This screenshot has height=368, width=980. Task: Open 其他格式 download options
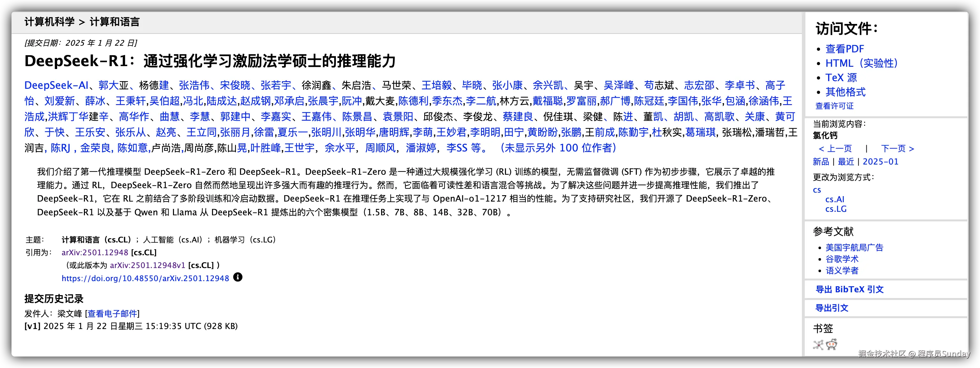click(845, 92)
